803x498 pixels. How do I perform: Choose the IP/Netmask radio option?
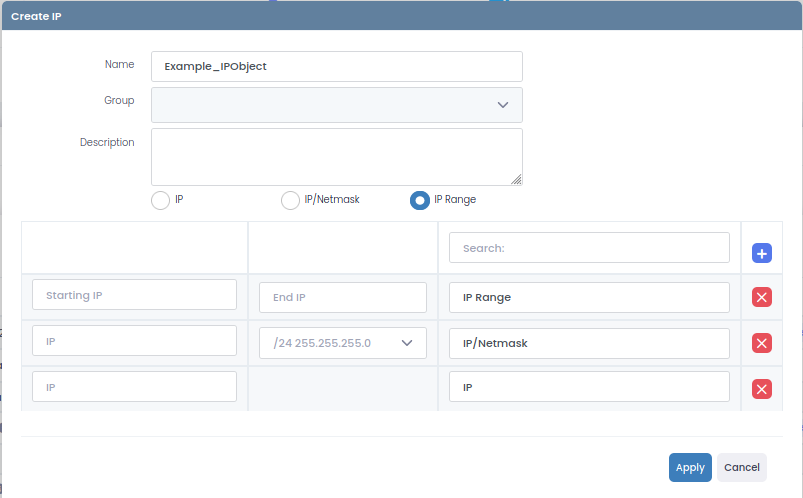(x=290, y=200)
